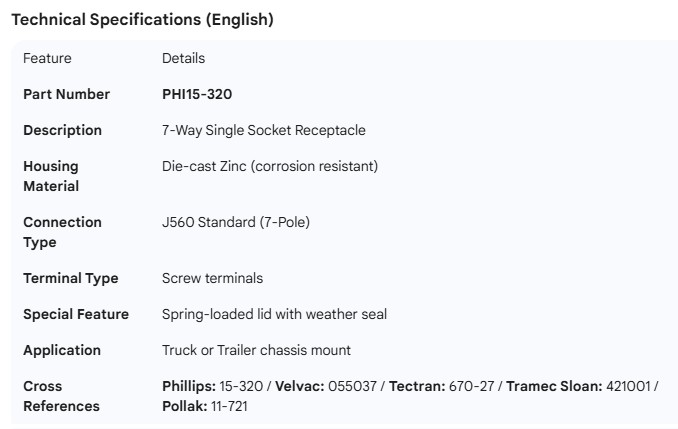Click the Feature column header
Screen dimensions: 678x429
[47, 58]
